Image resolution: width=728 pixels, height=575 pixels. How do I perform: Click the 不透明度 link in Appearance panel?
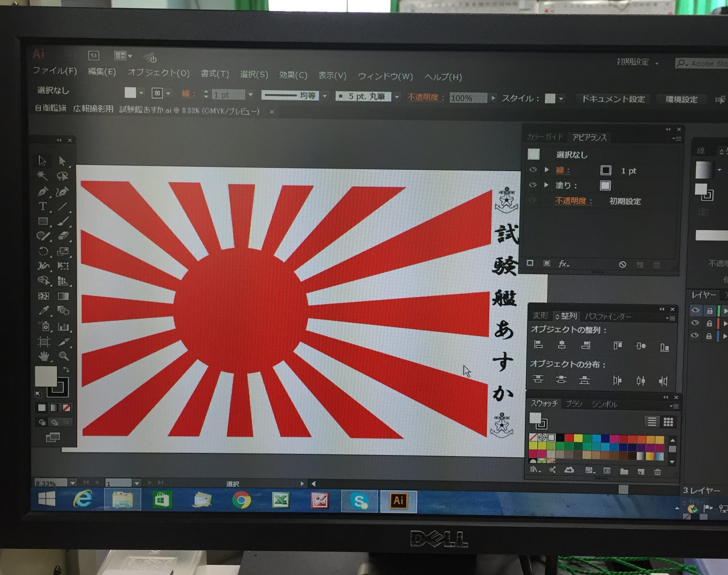(573, 201)
